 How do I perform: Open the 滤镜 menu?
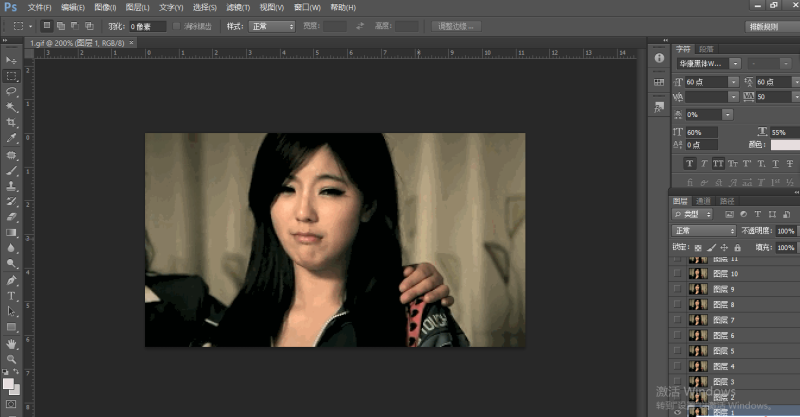tap(235, 7)
